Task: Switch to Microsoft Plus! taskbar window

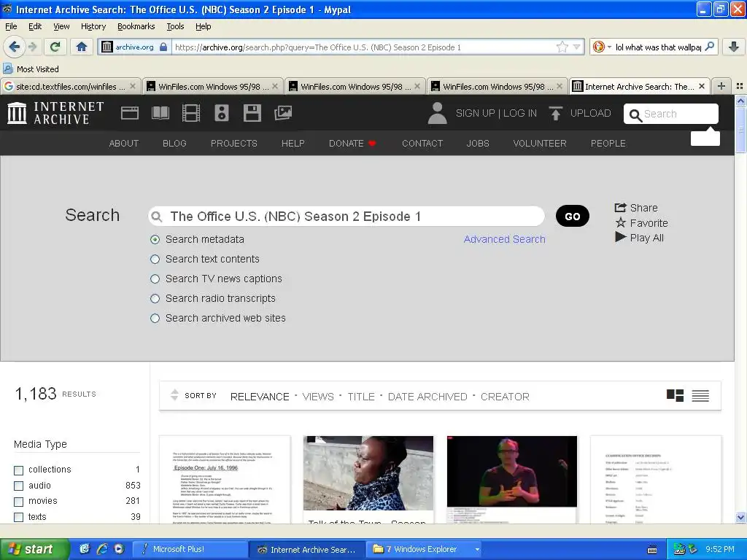Action: pyautogui.click(x=190, y=549)
